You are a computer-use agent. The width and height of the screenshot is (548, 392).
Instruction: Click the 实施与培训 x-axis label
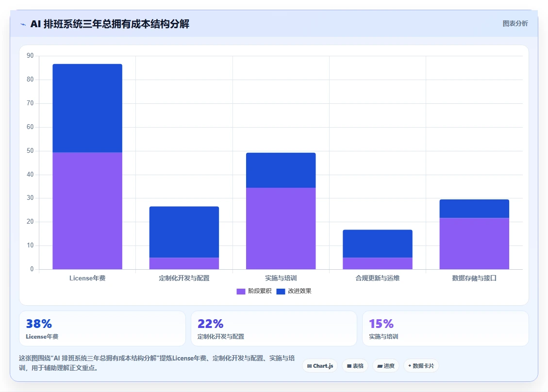coord(281,278)
